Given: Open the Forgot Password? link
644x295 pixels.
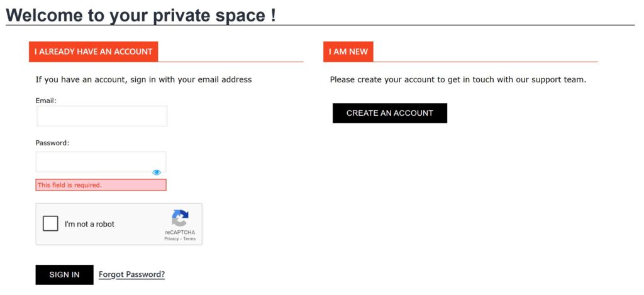Looking at the screenshot, I should [131, 274].
